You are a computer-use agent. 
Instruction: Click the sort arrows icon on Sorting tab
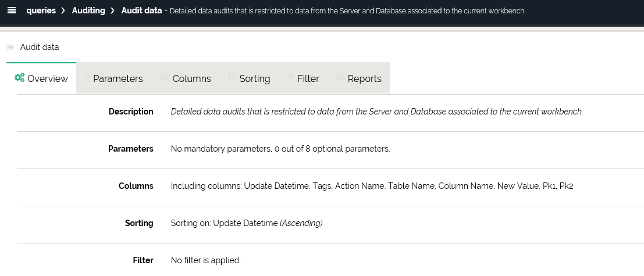[x=232, y=78]
